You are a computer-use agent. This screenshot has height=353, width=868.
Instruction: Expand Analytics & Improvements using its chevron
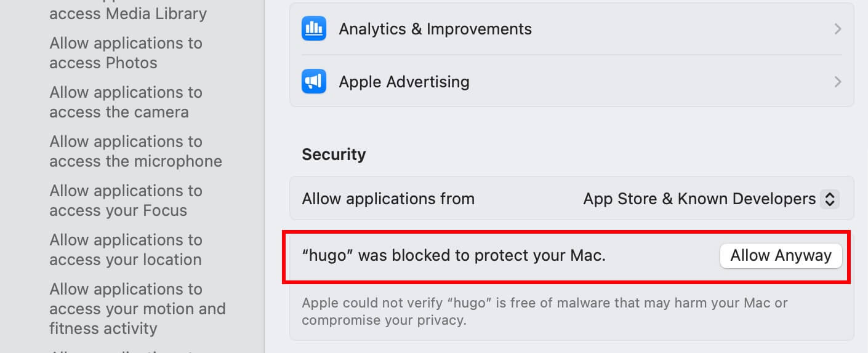837,29
